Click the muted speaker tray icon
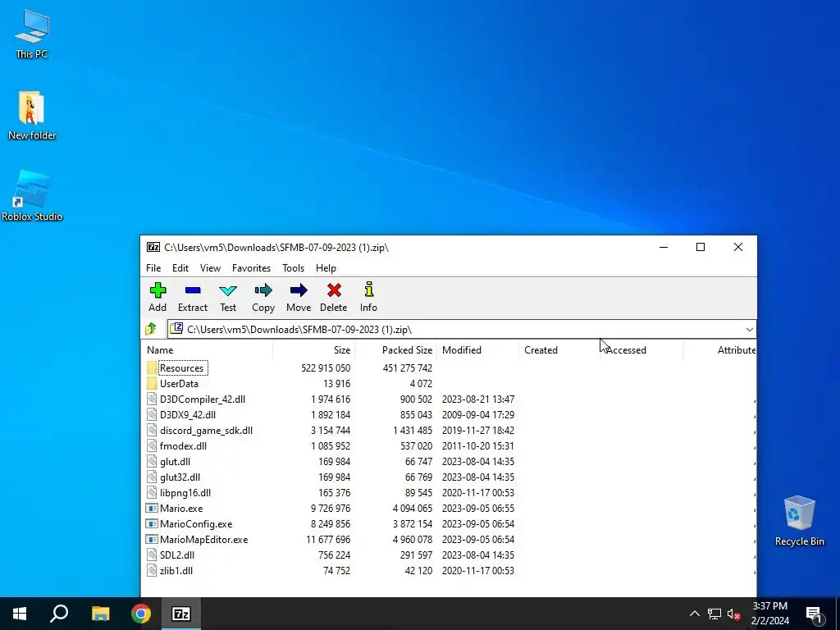This screenshot has height=630, width=840. click(x=733, y=614)
